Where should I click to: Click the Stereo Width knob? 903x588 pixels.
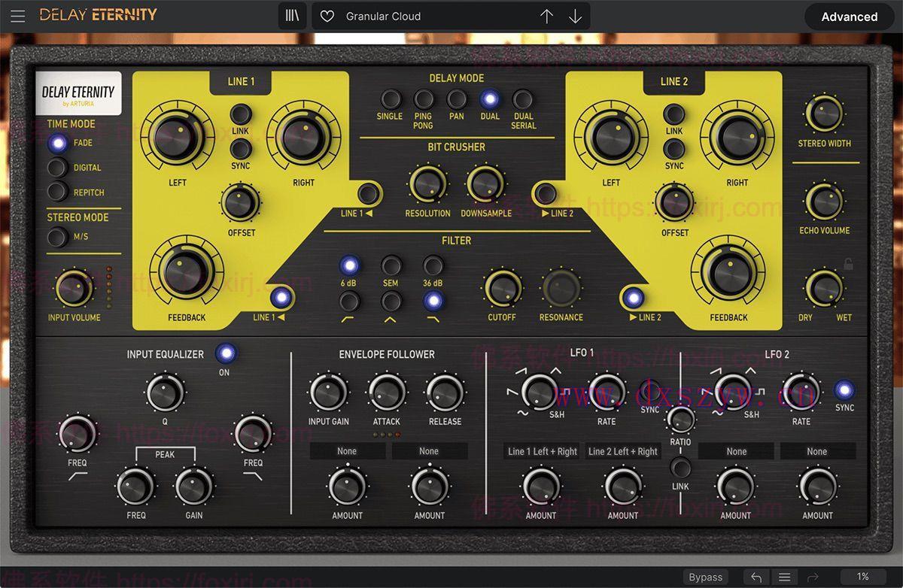(825, 114)
